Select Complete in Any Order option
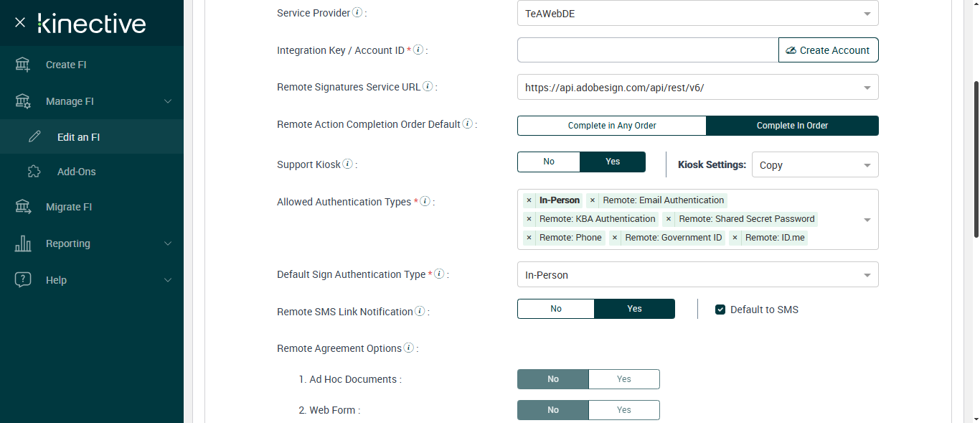The image size is (980, 423). click(612, 126)
